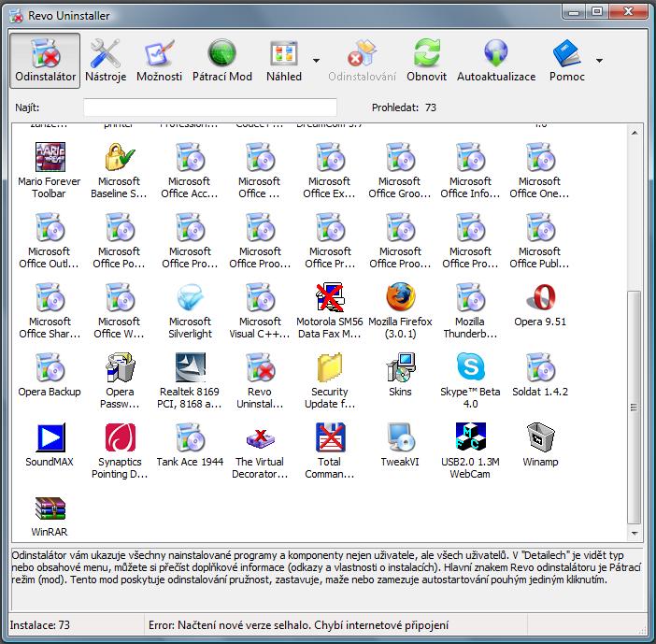Select the Opera 9.51 program icon
Image resolution: width=656 pixels, height=644 pixels.
point(540,299)
